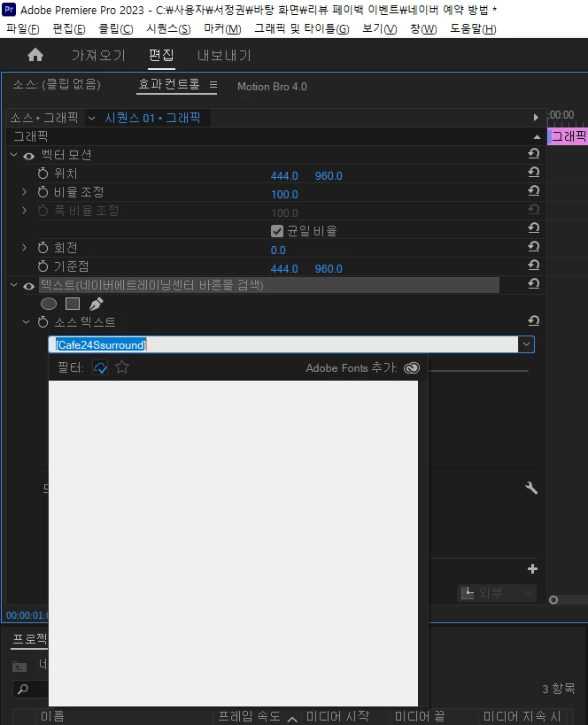Toggle animation stopwatch for 회전
This screenshot has height=725, width=588.
click(x=43, y=248)
